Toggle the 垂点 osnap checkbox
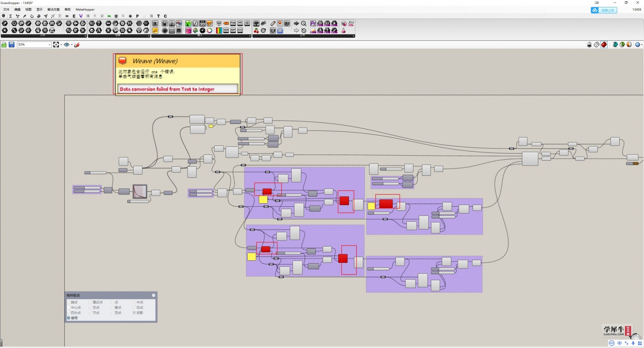Screen dimensions: 644x348 [x=112, y=307]
